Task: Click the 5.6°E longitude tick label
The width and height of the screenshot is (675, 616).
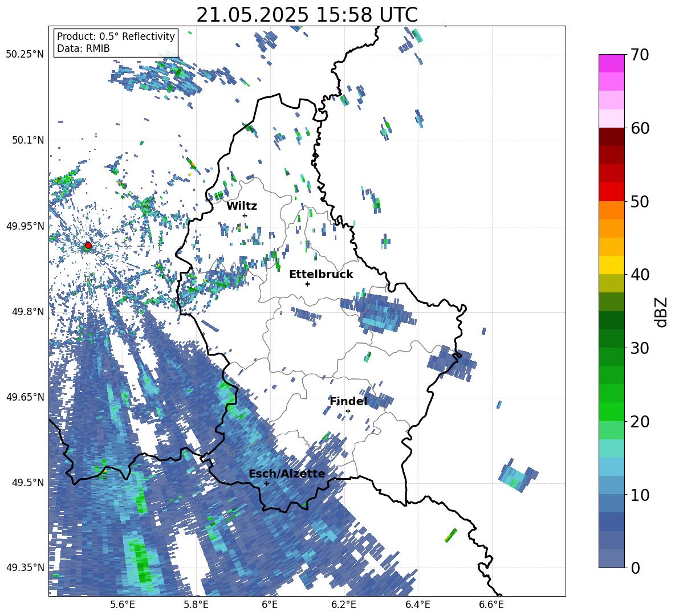Action: [x=122, y=605]
